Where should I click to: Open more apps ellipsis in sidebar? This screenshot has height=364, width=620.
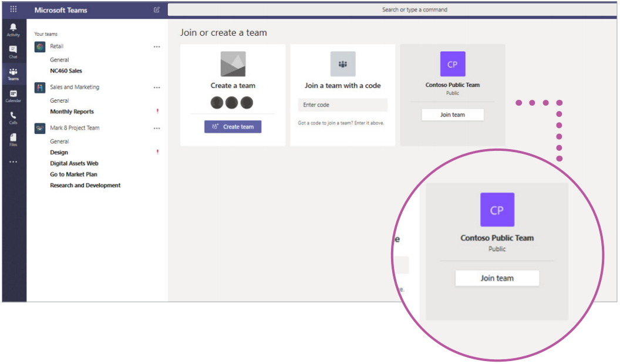[x=13, y=161]
